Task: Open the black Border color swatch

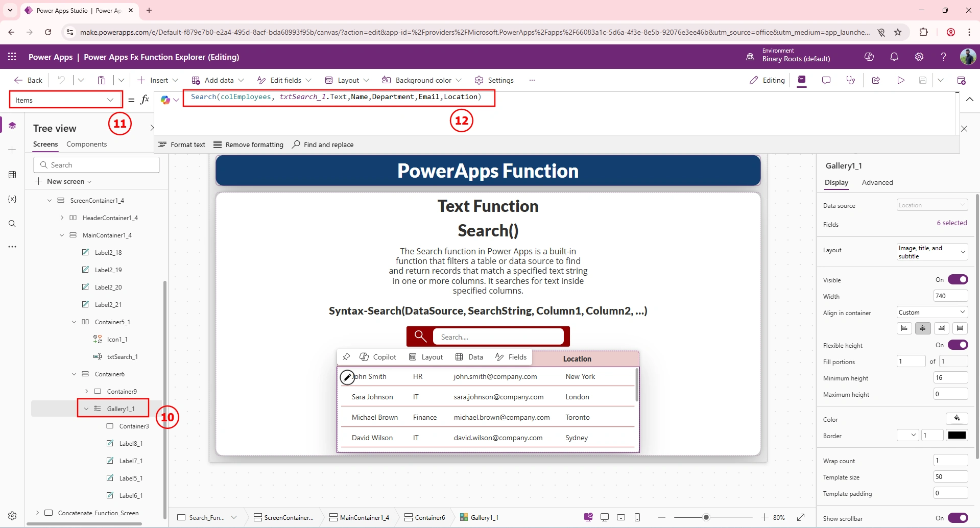Action: coord(957,435)
